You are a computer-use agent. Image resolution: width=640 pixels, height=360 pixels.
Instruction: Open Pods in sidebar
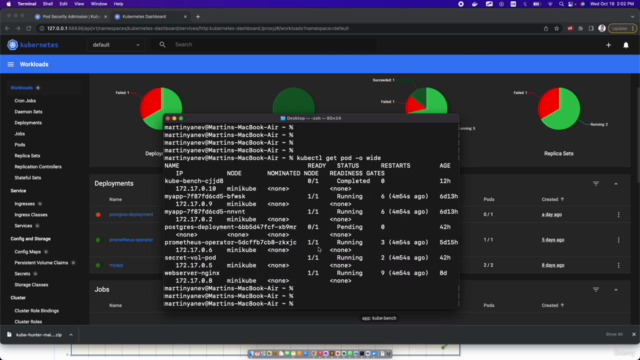click(x=20, y=145)
